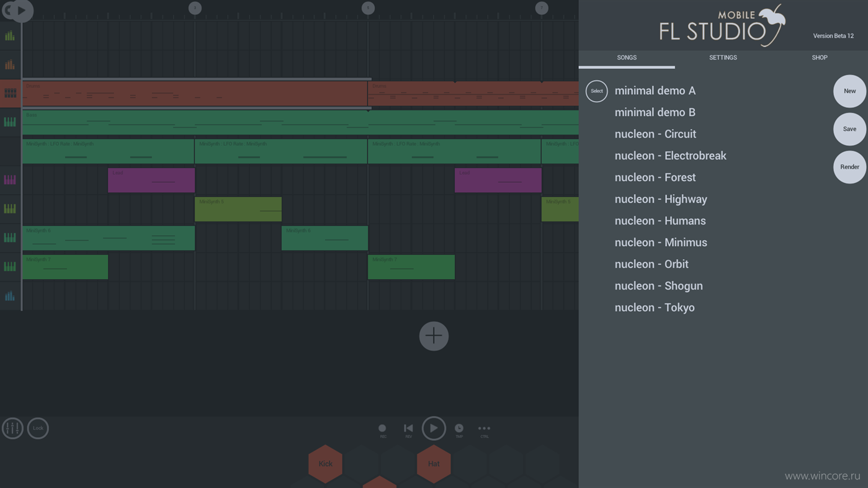
Task: Select the Bass track keyboard icon
Action: pyautogui.click(x=10, y=122)
